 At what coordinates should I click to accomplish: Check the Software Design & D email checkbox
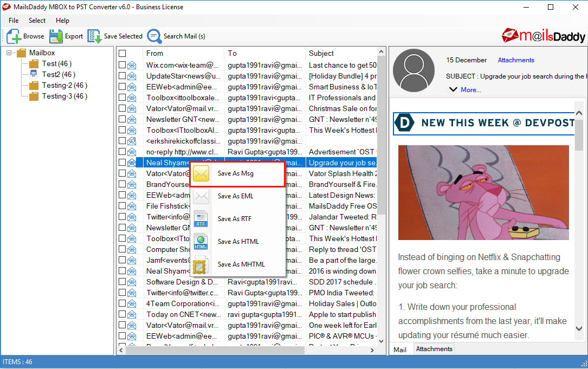coord(122,282)
